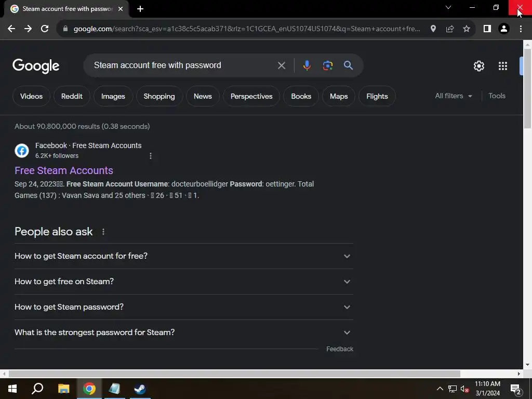Open more options for Facebook result
This screenshot has width=532, height=399.
[x=151, y=156]
